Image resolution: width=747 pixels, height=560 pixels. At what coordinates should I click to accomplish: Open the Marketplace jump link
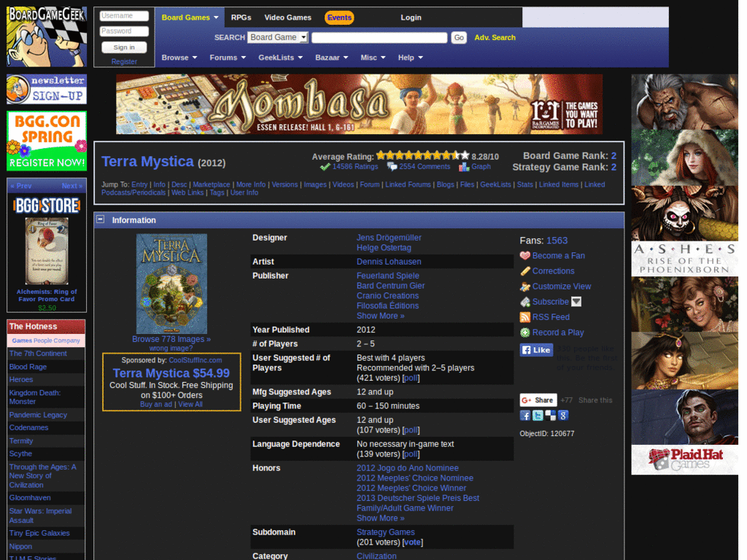211,184
